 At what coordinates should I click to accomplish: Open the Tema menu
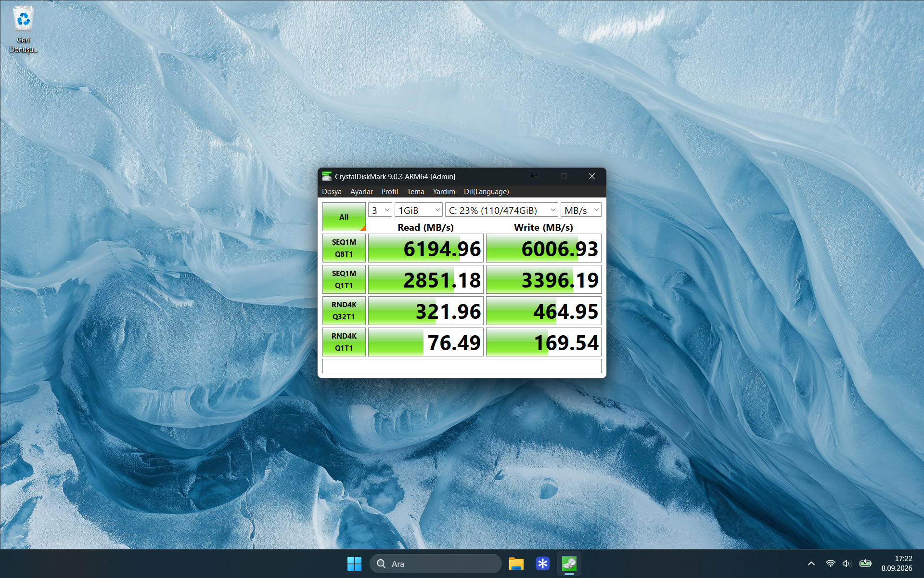tap(416, 192)
